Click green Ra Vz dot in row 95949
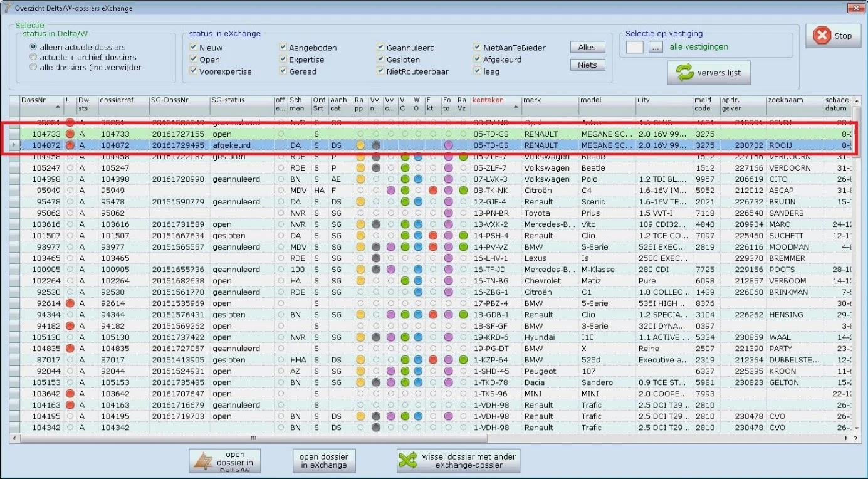This screenshot has width=868, height=479. (463, 191)
